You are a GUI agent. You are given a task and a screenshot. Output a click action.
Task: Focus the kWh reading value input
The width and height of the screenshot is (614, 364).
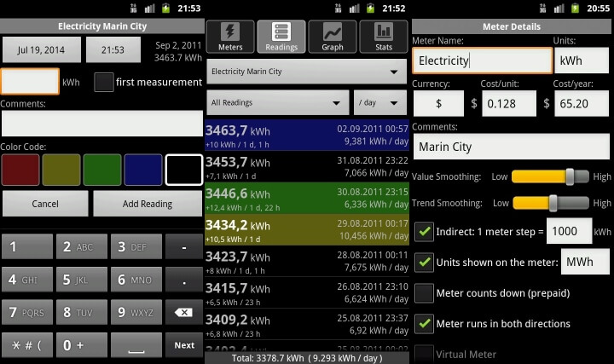pyautogui.click(x=30, y=82)
